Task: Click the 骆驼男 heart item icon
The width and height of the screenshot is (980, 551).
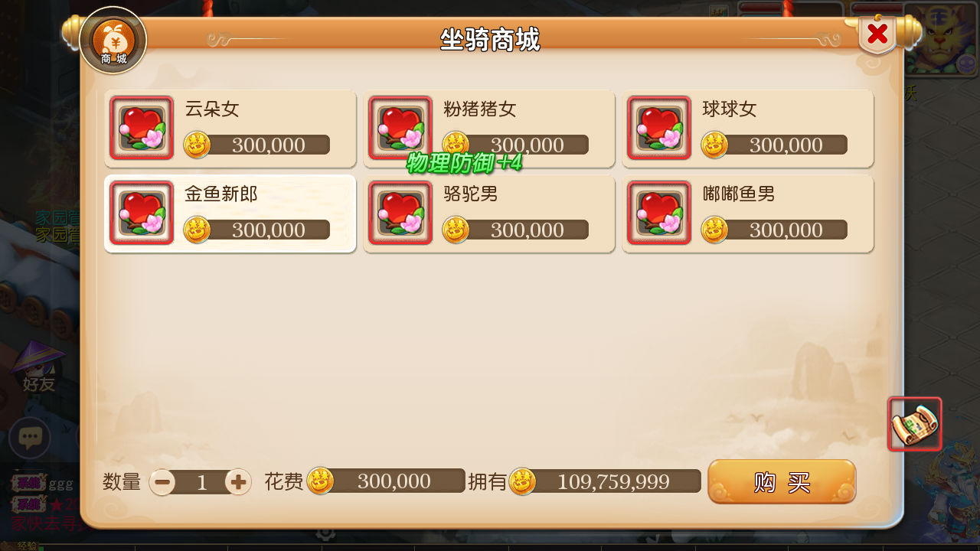Action: click(400, 213)
